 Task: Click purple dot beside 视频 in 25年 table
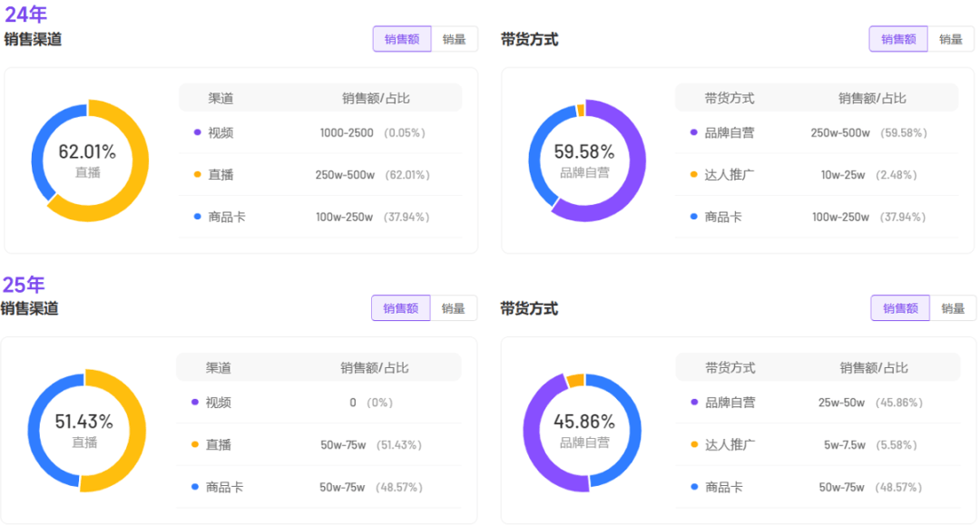click(195, 402)
